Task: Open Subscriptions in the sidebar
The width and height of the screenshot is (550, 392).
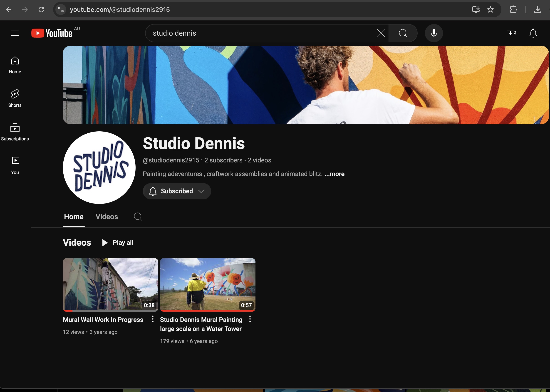Action: click(15, 132)
